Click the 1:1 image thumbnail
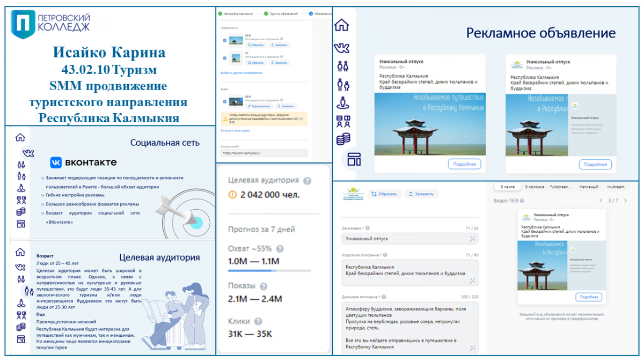The image size is (644, 362). tap(236, 58)
